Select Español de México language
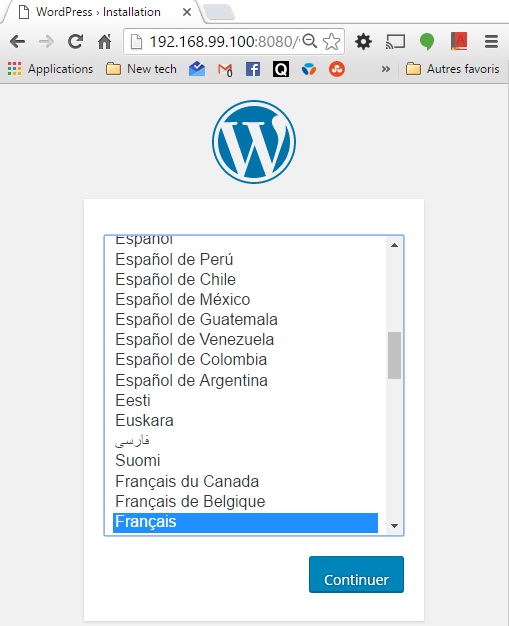This screenshot has width=509, height=626. click(x=246, y=299)
